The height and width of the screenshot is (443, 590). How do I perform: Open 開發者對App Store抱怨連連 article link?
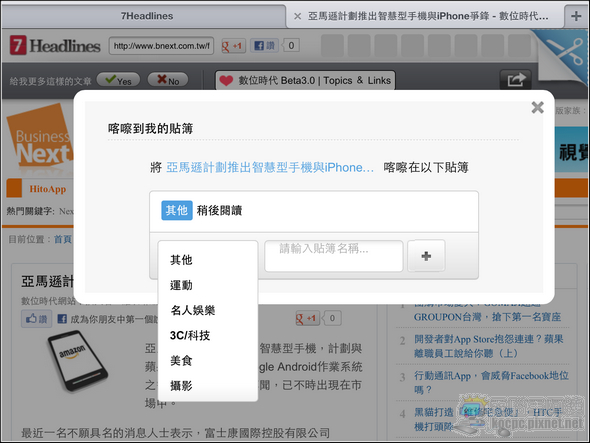(x=489, y=346)
